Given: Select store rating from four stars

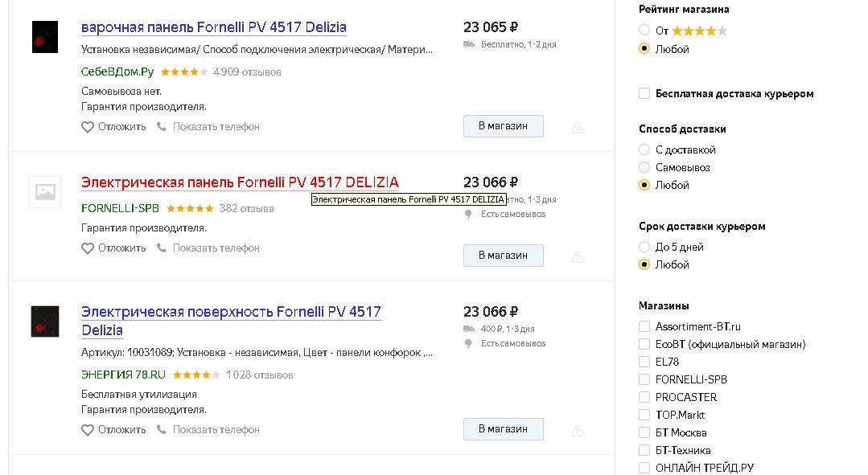Looking at the screenshot, I should click(644, 31).
